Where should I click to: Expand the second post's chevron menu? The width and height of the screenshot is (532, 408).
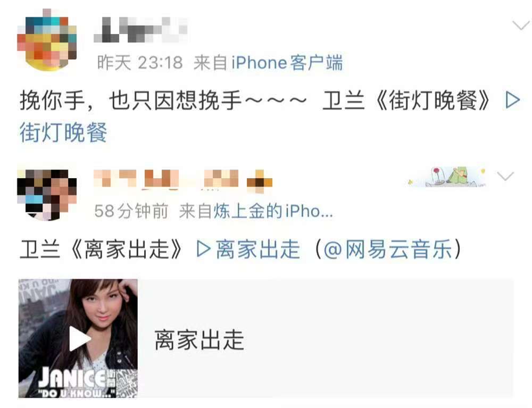(505, 176)
